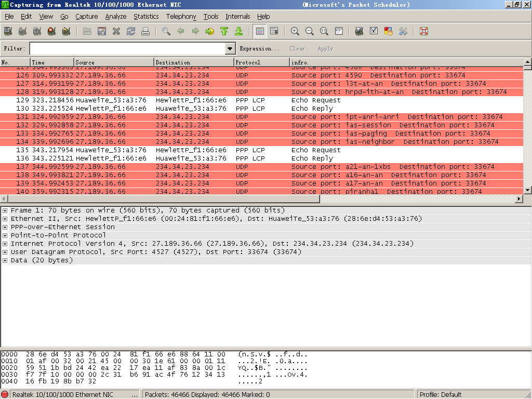Reload the capture file icon
This screenshot has width=532, height=399.
click(131, 31)
